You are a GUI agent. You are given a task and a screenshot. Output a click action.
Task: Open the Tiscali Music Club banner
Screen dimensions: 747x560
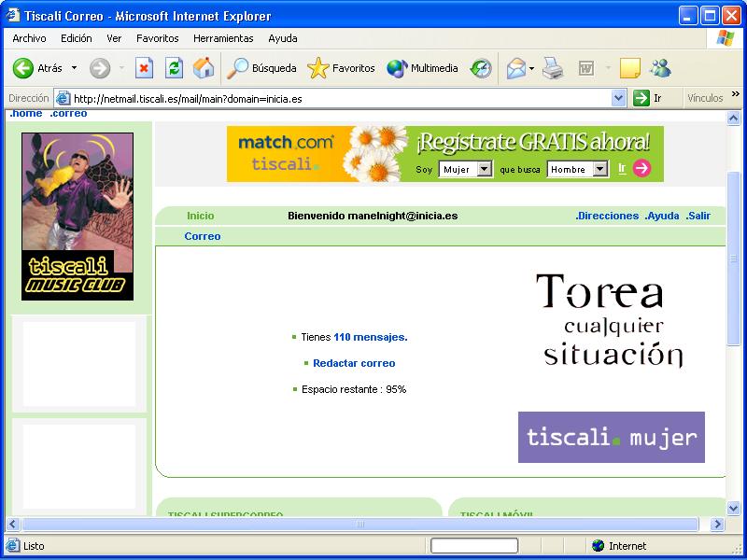tap(78, 217)
